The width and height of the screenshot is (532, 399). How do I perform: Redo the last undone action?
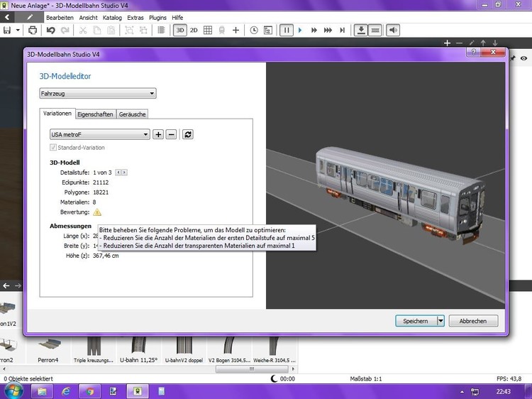point(65,31)
